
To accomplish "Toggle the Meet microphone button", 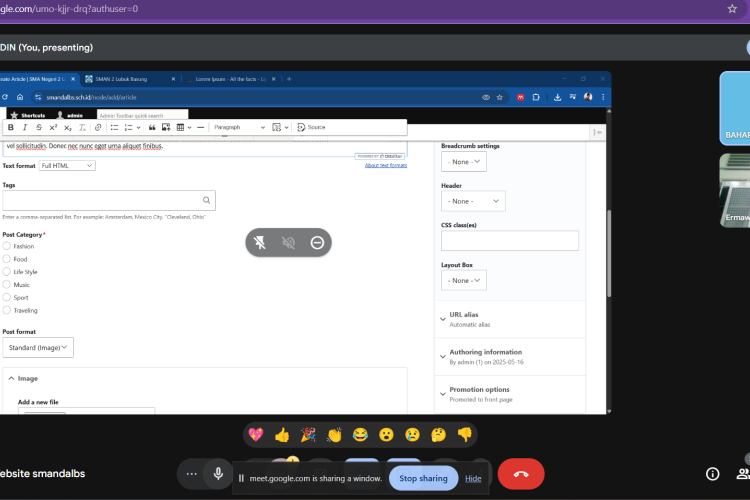I will (x=218, y=474).
